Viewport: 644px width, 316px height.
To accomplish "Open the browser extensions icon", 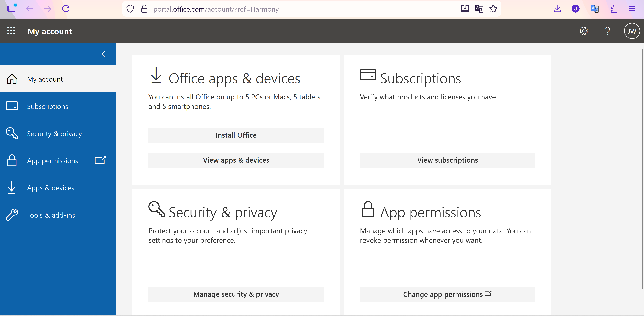I will click(x=614, y=9).
